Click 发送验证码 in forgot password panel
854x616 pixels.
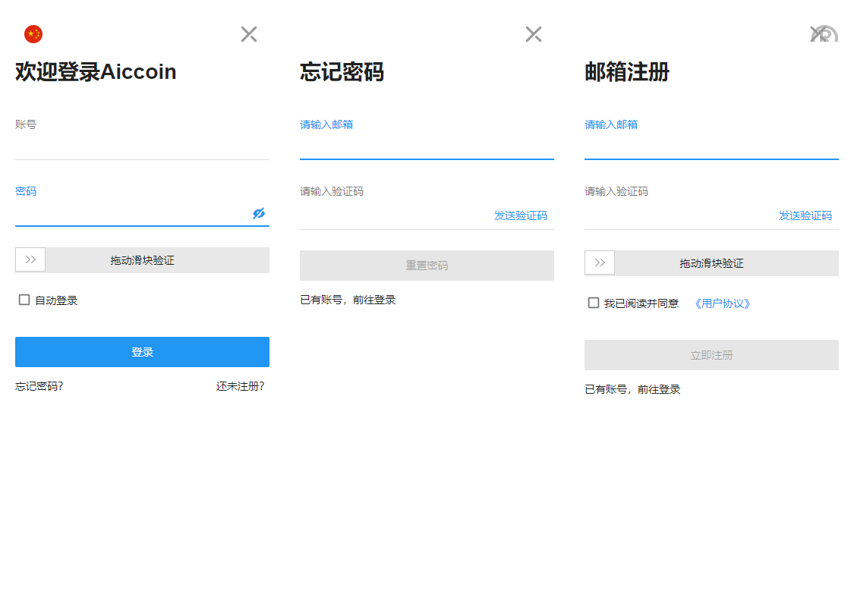(521, 215)
